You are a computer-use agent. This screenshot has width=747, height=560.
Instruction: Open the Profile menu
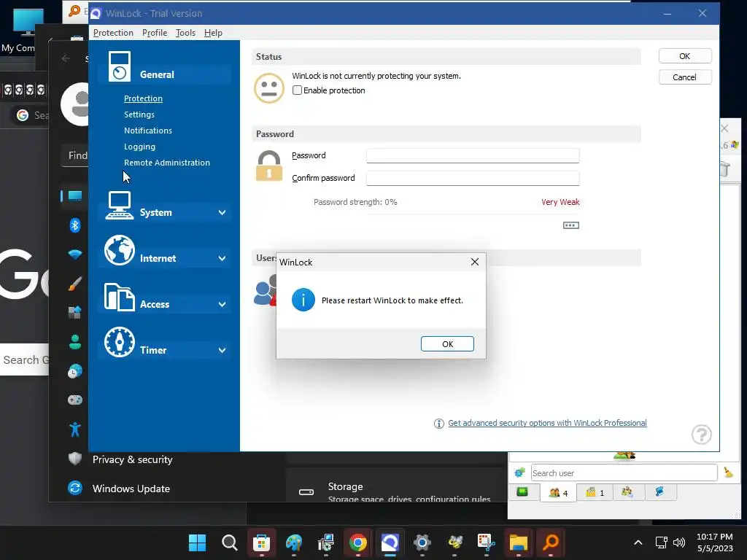tap(155, 33)
